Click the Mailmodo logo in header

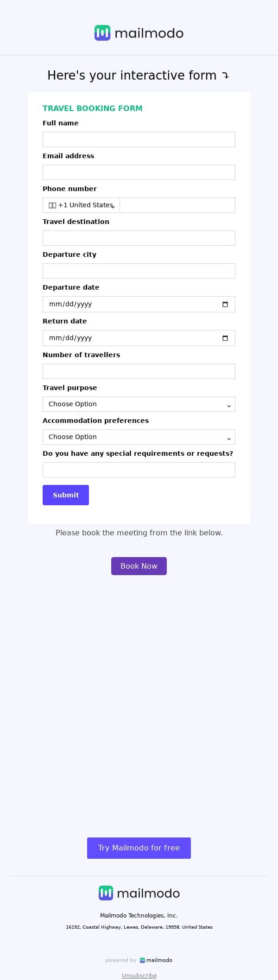[139, 33]
